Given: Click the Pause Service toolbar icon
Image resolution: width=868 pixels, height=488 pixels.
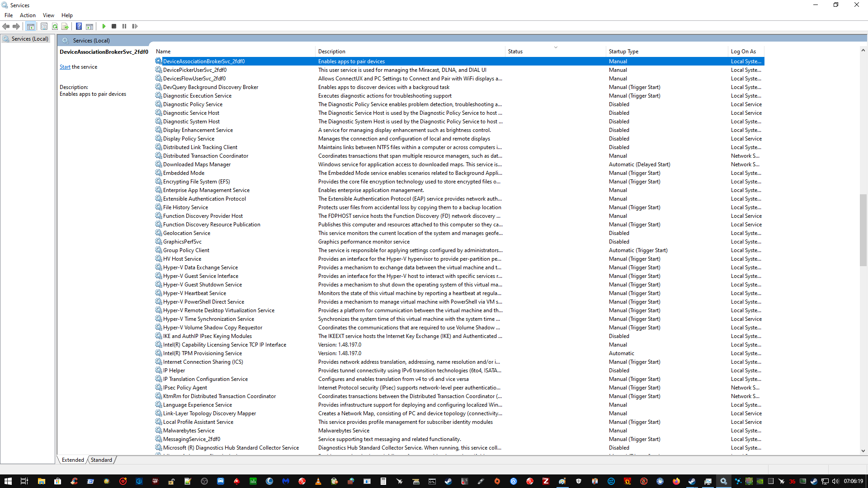Looking at the screenshot, I should pos(124,26).
